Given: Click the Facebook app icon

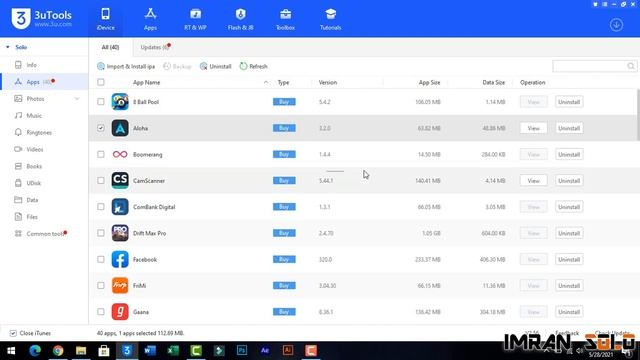Looking at the screenshot, I should 120,259.
